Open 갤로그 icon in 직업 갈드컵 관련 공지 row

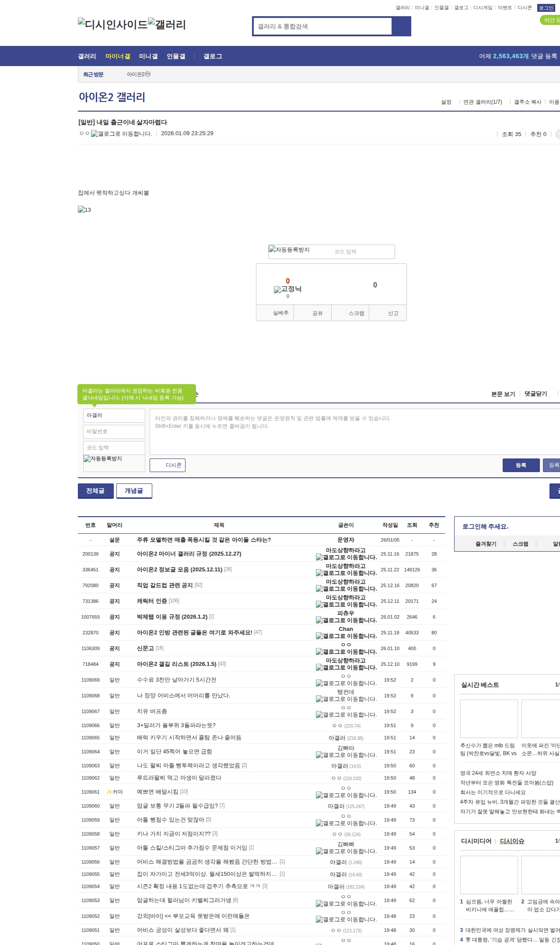point(346,589)
